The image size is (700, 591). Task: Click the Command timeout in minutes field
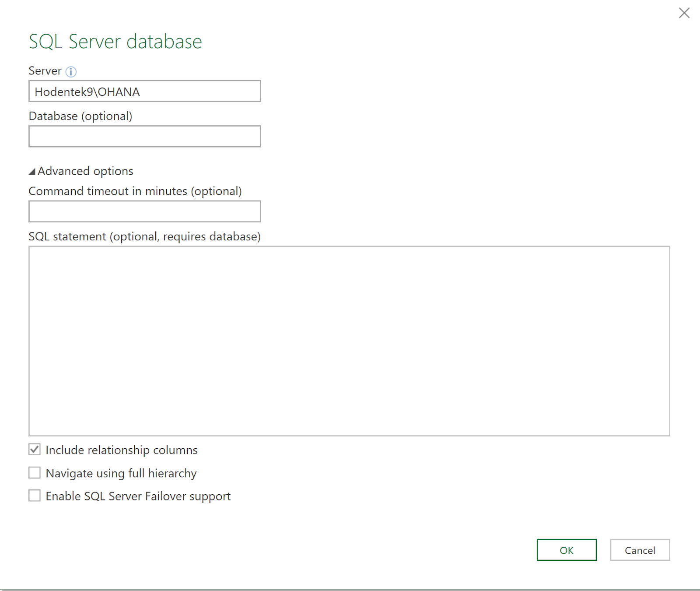click(x=144, y=211)
